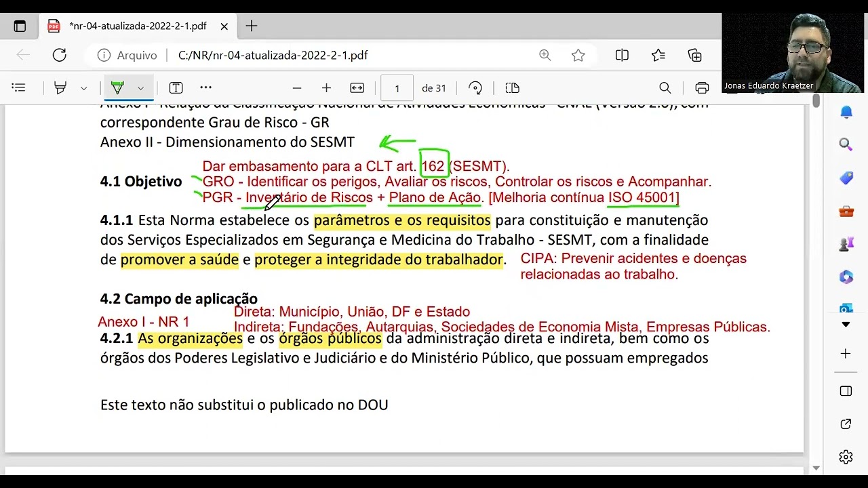
Task: Click the page number field
Action: pyautogui.click(x=397, y=88)
